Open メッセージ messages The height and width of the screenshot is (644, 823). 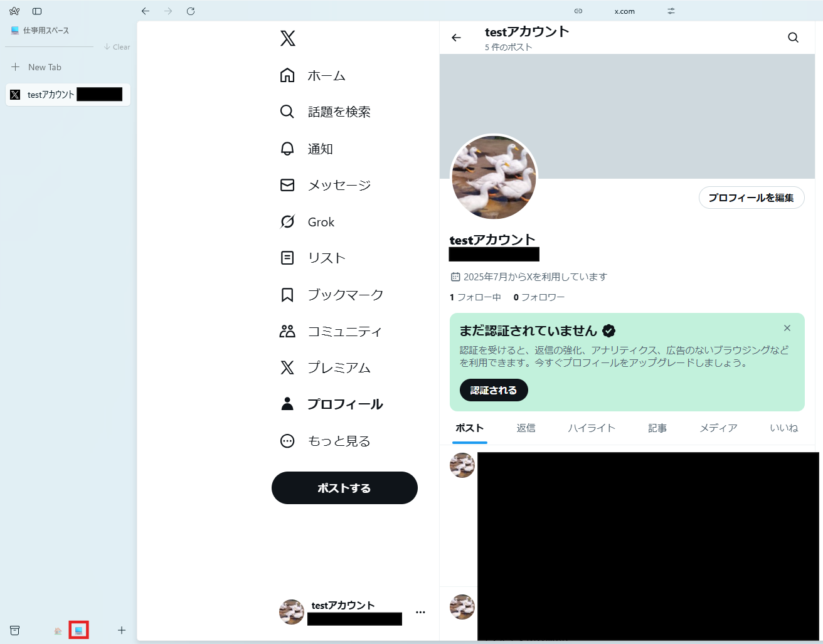coord(325,185)
